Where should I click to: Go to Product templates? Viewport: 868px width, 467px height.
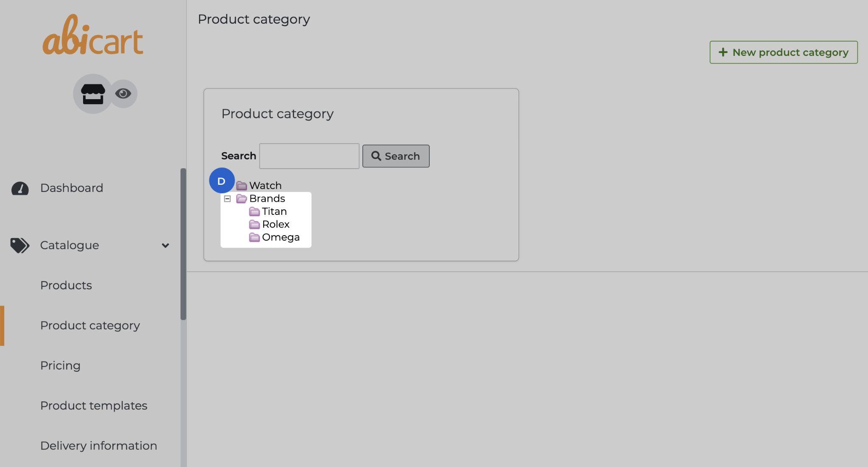pyautogui.click(x=94, y=406)
